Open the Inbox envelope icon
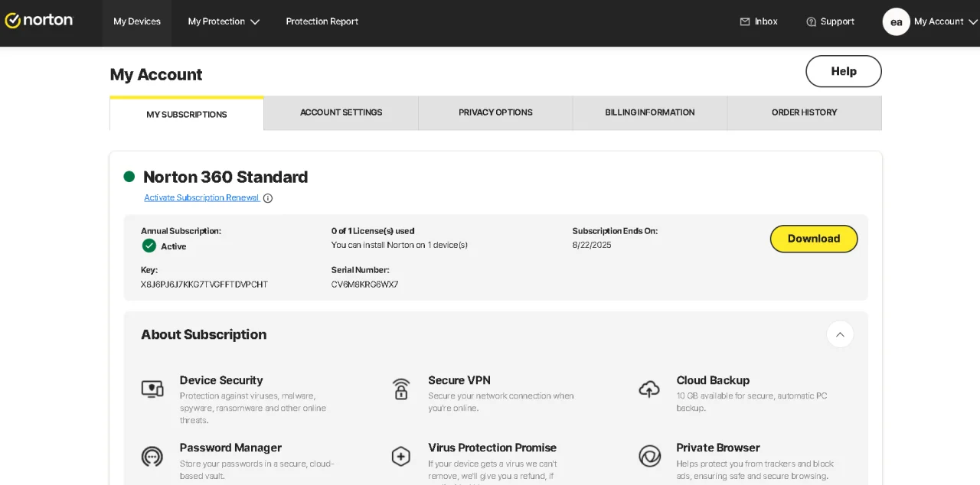Image resolution: width=980 pixels, height=485 pixels. coord(745,21)
